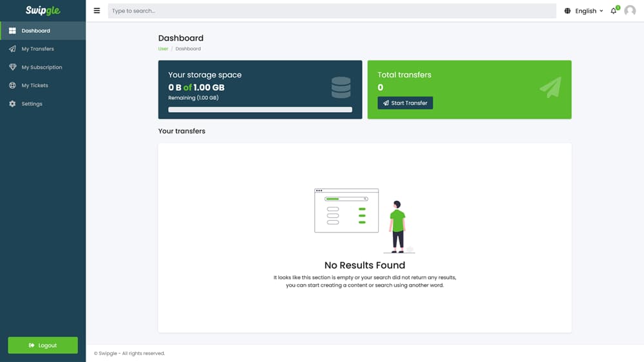
Task: Click the storage usage progress bar
Action: (x=260, y=110)
